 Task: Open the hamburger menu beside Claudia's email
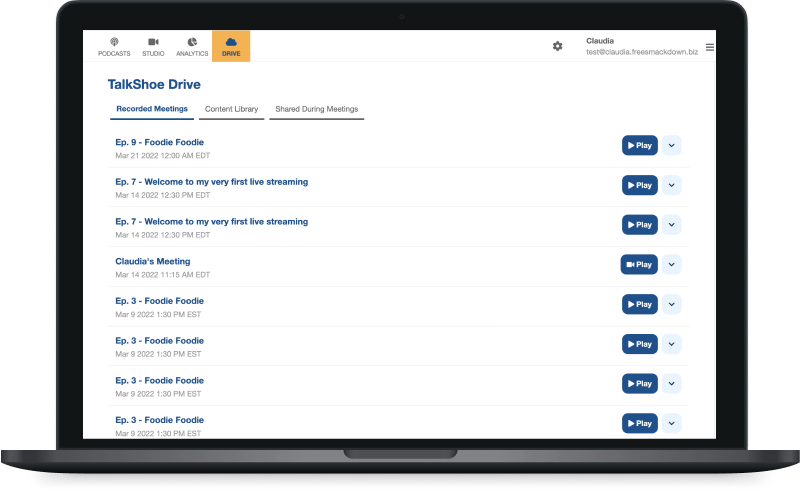(x=710, y=47)
